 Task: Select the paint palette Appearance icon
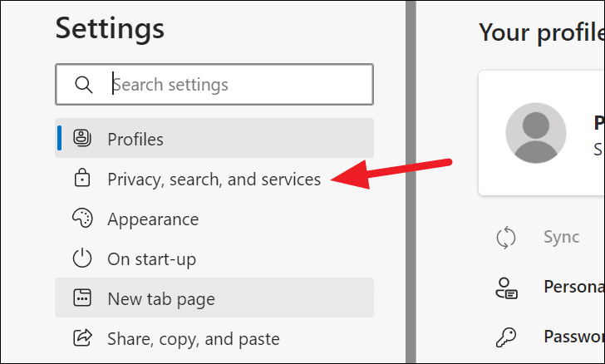click(x=82, y=218)
